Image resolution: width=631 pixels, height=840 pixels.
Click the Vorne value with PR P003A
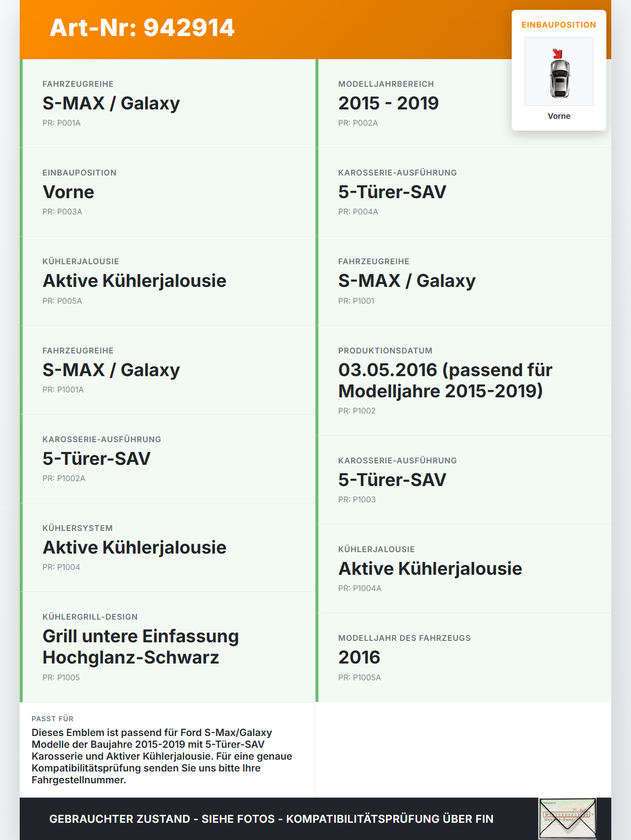pyautogui.click(x=69, y=192)
